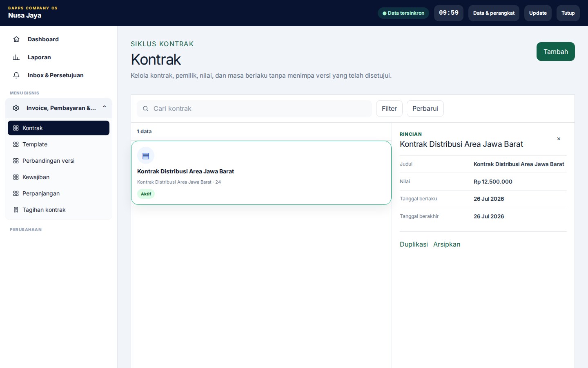Click the Dashboard home icon
Viewport: 588px width, 368px height.
(x=16, y=39)
